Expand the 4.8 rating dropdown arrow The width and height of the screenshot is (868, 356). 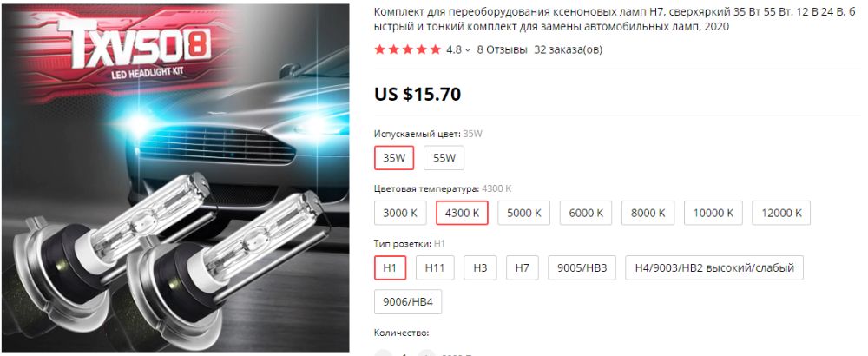[468, 50]
